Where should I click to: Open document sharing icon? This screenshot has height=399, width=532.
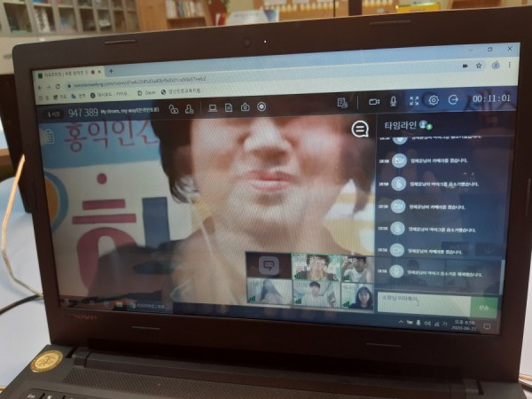pyautogui.click(x=229, y=108)
